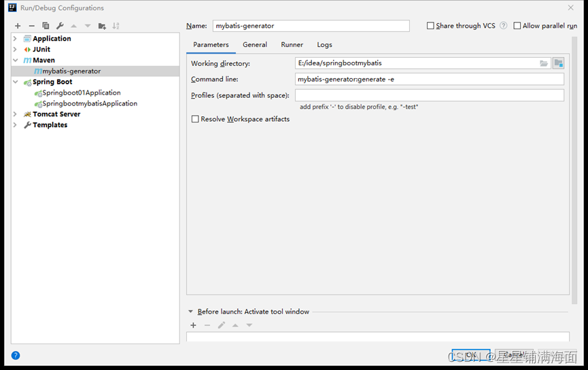Click the Command line field
This screenshot has height=370, width=588.
coord(430,79)
